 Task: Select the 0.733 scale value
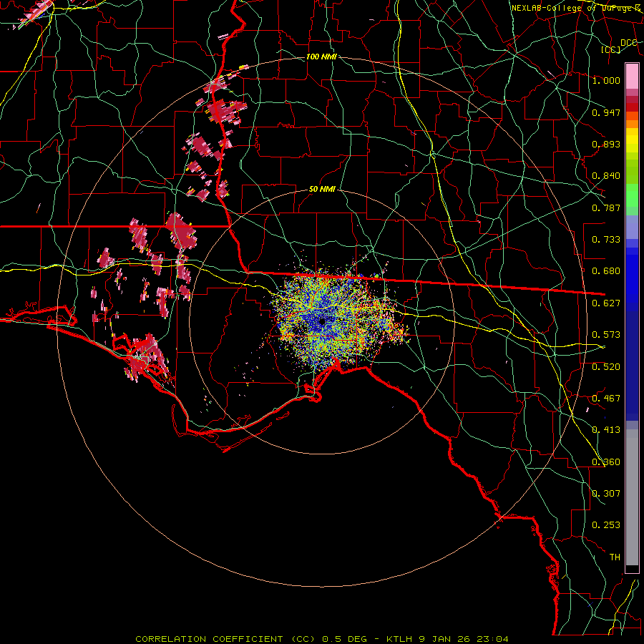point(606,240)
